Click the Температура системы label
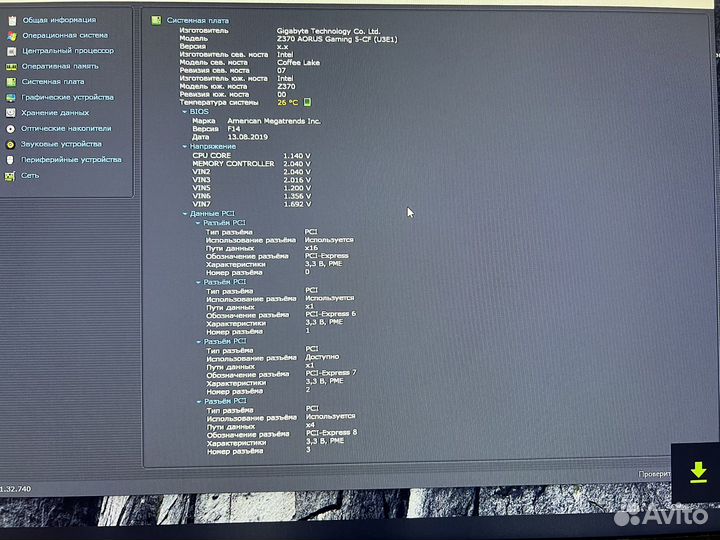The width and height of the screenshot is (720, 540). click(x=219, y=102)
